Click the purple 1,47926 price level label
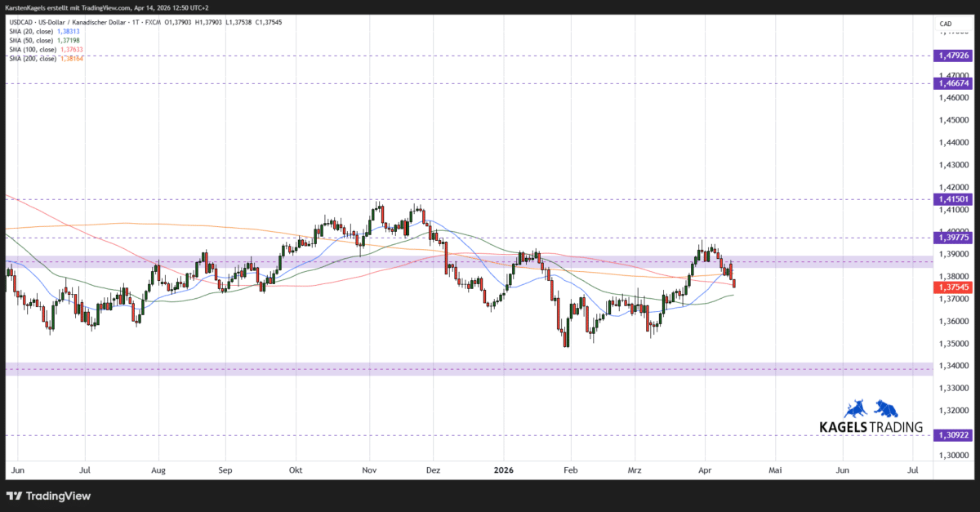Image resolution: width=980 pixels, height=512 pixels. (x=952, y=56)
